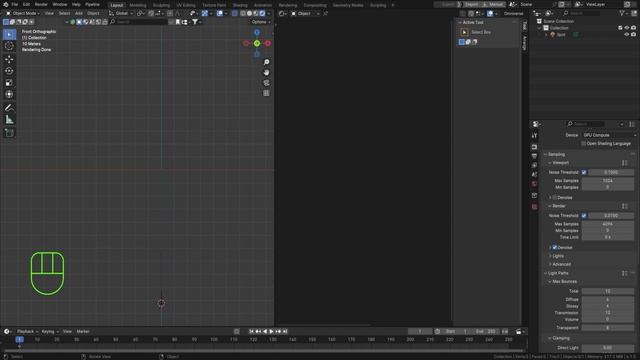The image size is (640, 360).
Task: Open the Render menu
Action: pos(41,4)
